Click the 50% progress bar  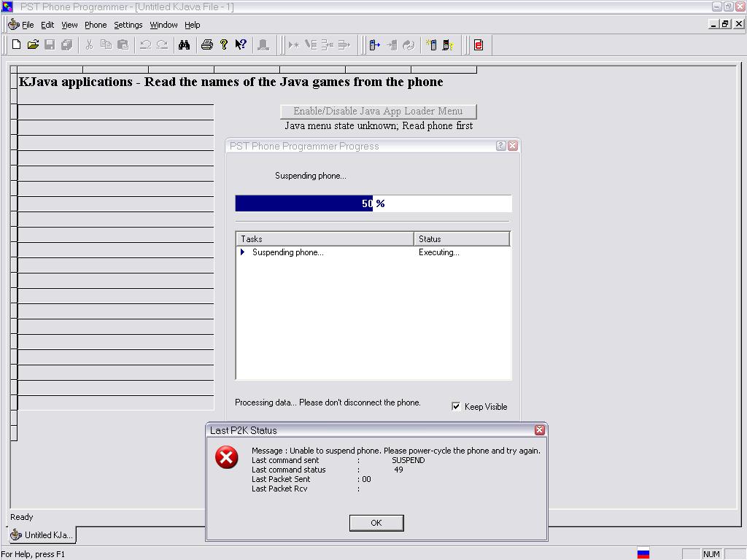pos(373,203)
